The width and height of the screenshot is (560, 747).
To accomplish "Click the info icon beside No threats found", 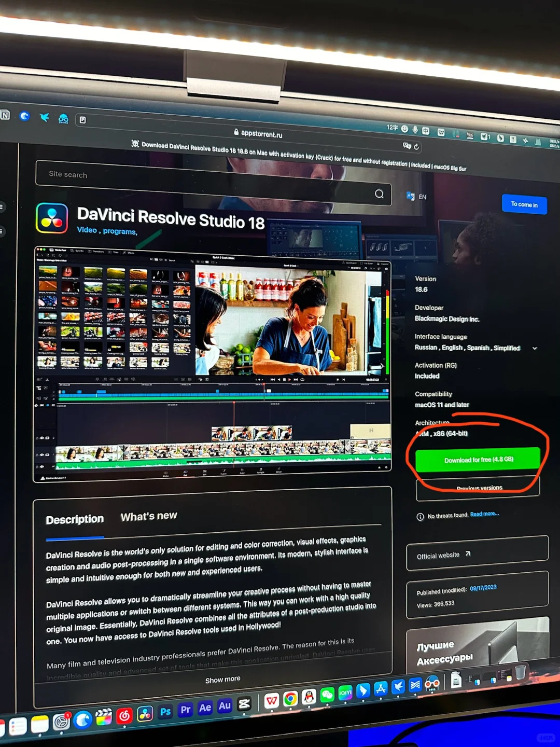I will pyautogui.click(x=420, y=517).
